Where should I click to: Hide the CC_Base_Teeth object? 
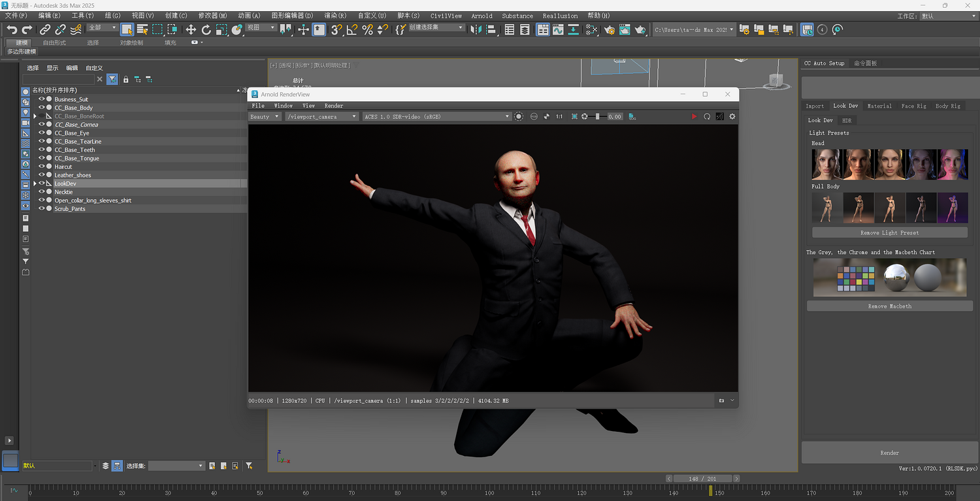point(41,150)
